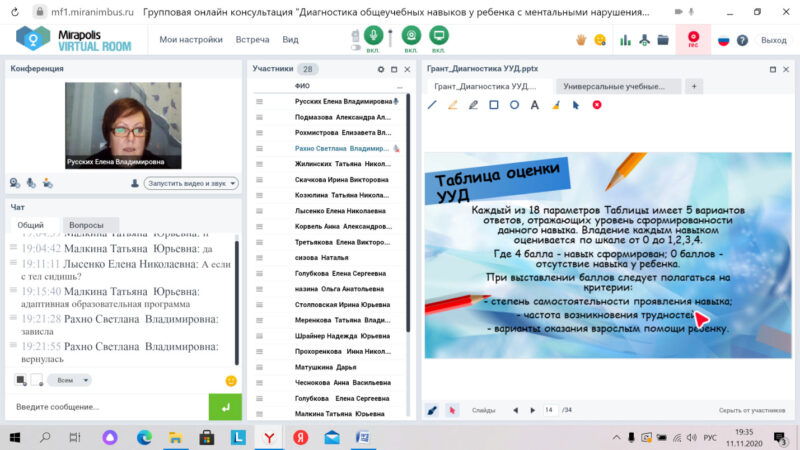Toggle the rec recording button
Screen dimensions: 800x450
(693, 39)
